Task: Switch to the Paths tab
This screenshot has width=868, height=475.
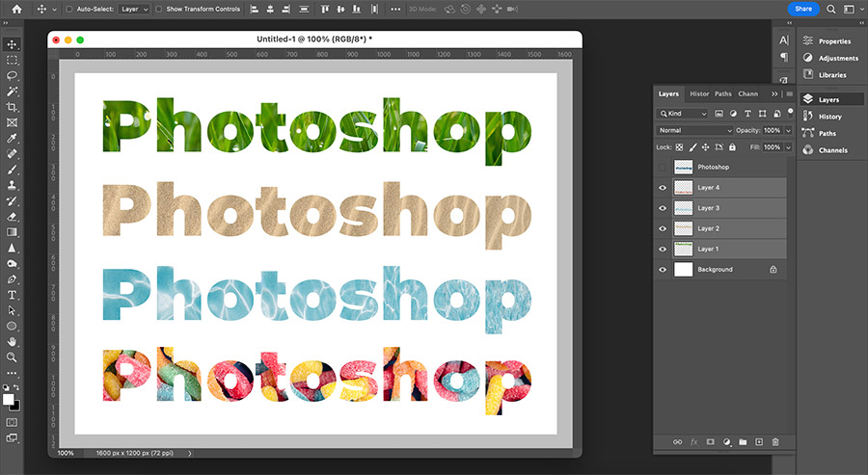Action: 723,94
